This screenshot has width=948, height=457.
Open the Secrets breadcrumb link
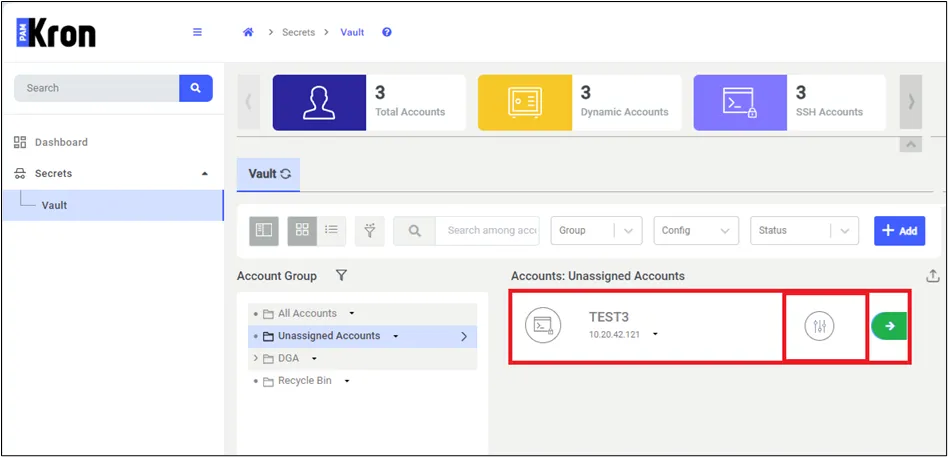point(299,33)
